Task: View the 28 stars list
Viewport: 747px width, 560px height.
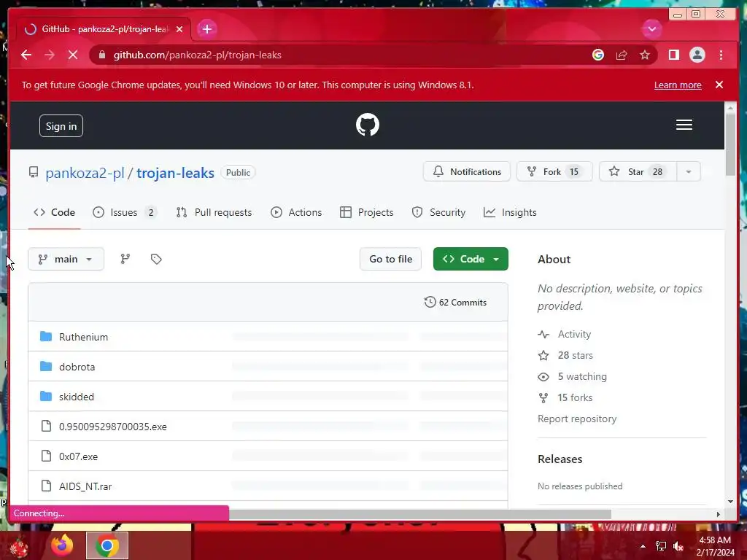Action: click(x=565, y=355)
